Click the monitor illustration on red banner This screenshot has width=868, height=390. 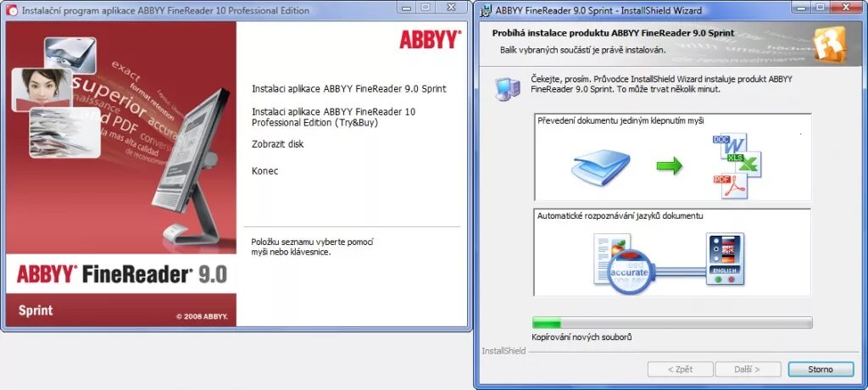point(192,166)
